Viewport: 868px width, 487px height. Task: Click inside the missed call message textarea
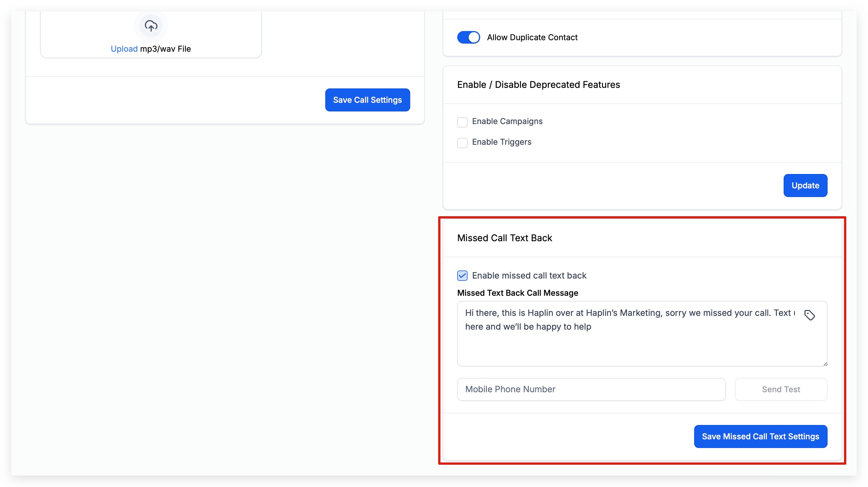click(642, 334)
